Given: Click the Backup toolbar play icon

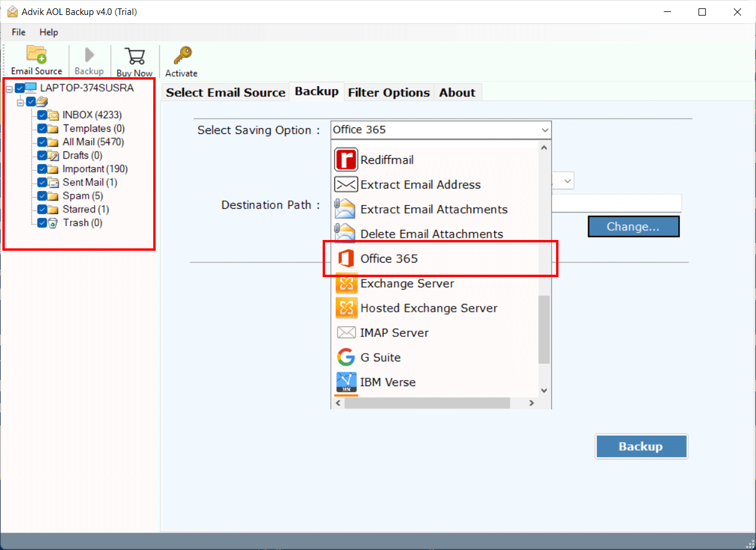Looking at the screenshot, I should (x=89, y=56).
